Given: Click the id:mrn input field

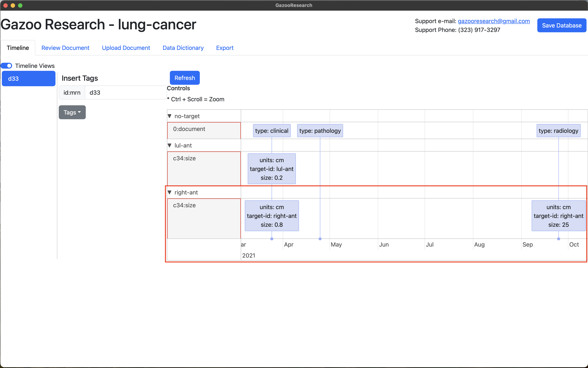Looking at the screenshot, I should 125,92.
